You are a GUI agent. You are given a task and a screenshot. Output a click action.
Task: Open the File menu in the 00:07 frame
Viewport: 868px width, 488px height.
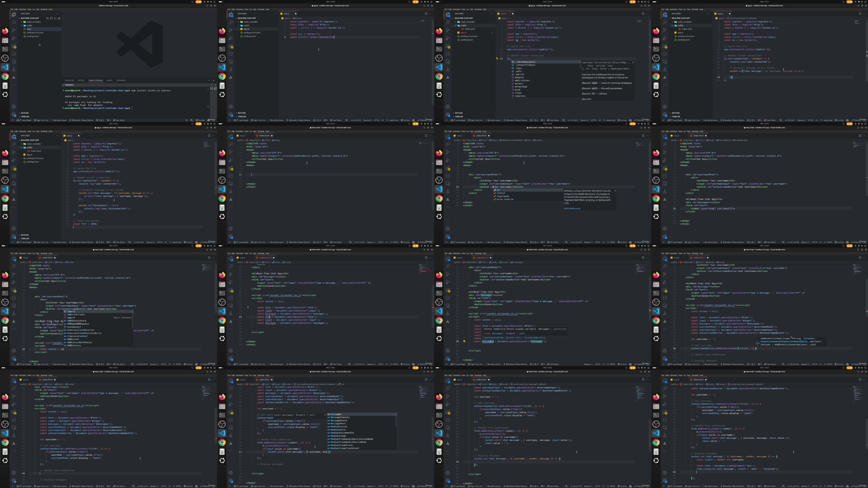point(12,9)
